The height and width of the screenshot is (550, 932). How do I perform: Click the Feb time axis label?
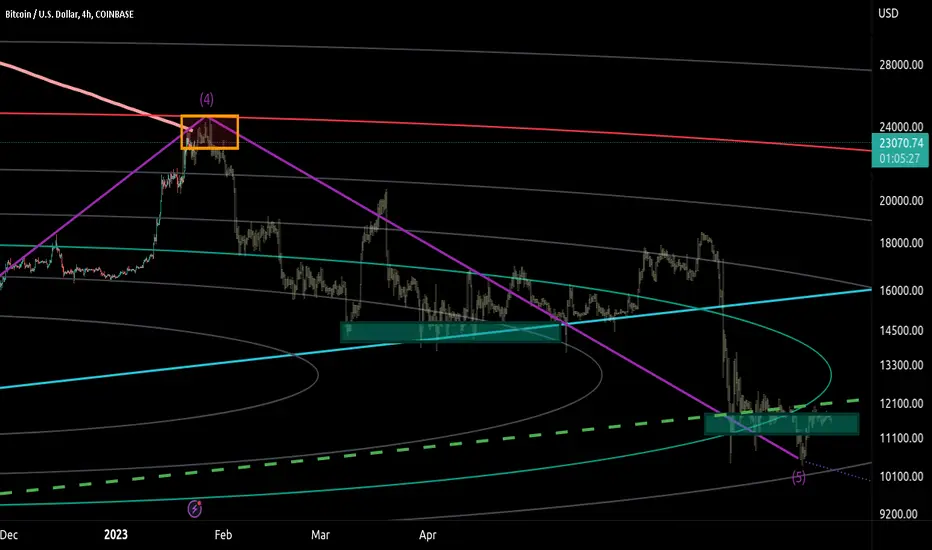223,535
